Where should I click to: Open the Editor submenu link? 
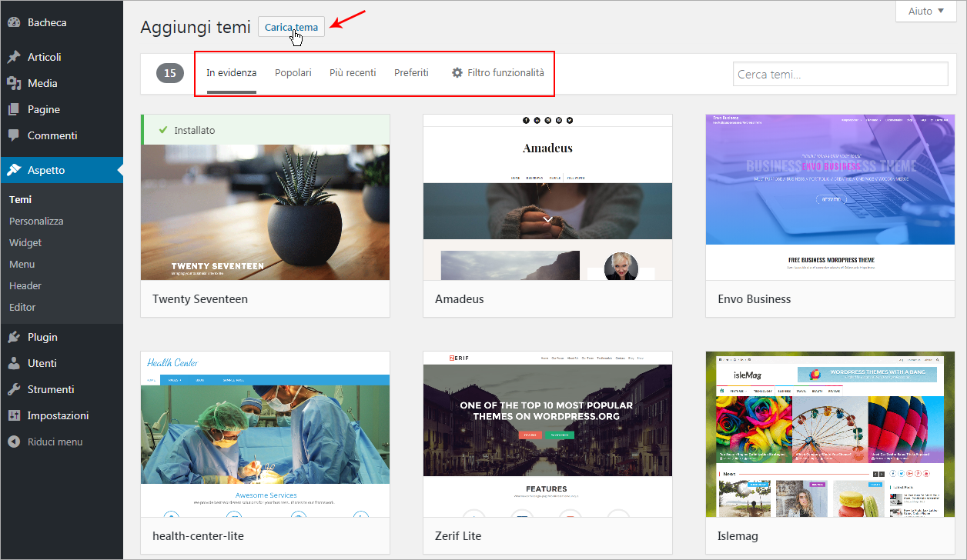(22, 307)
